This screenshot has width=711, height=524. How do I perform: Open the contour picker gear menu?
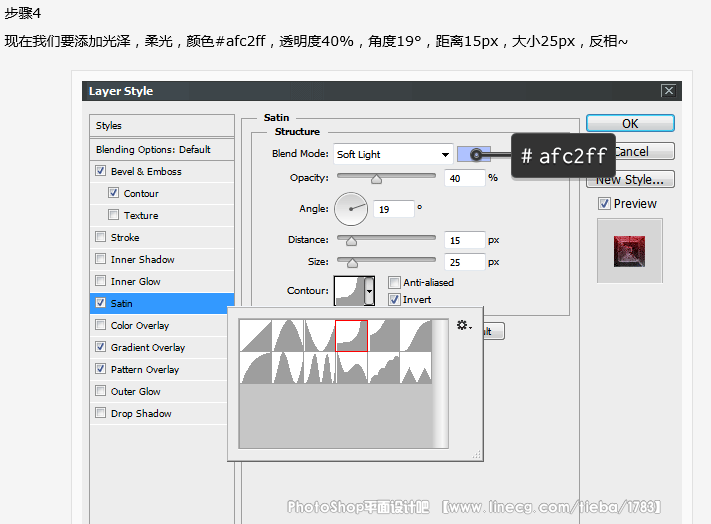pyautogui.click(x=463, y=326)
